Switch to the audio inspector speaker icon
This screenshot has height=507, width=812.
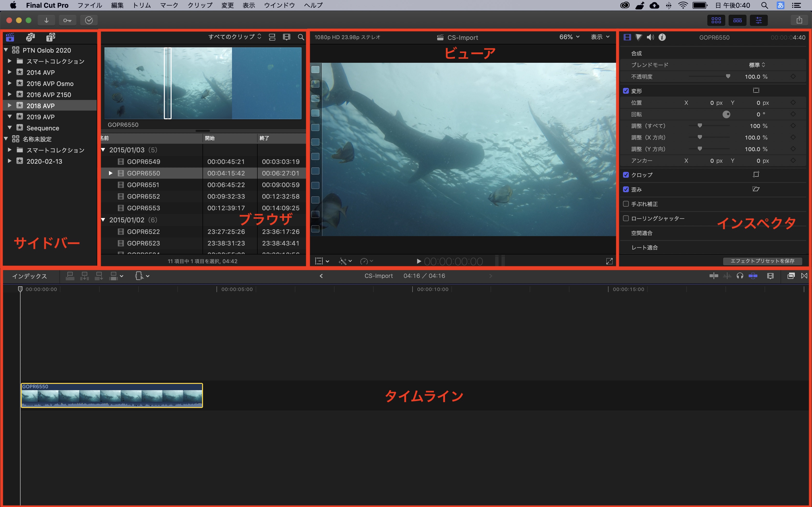pos(650,37)
